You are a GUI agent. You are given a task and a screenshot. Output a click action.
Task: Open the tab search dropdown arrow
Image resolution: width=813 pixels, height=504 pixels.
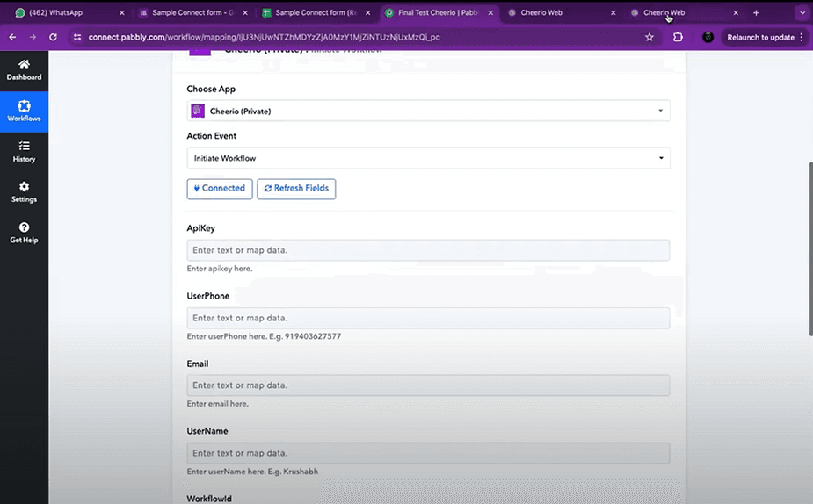pos(802,13)
